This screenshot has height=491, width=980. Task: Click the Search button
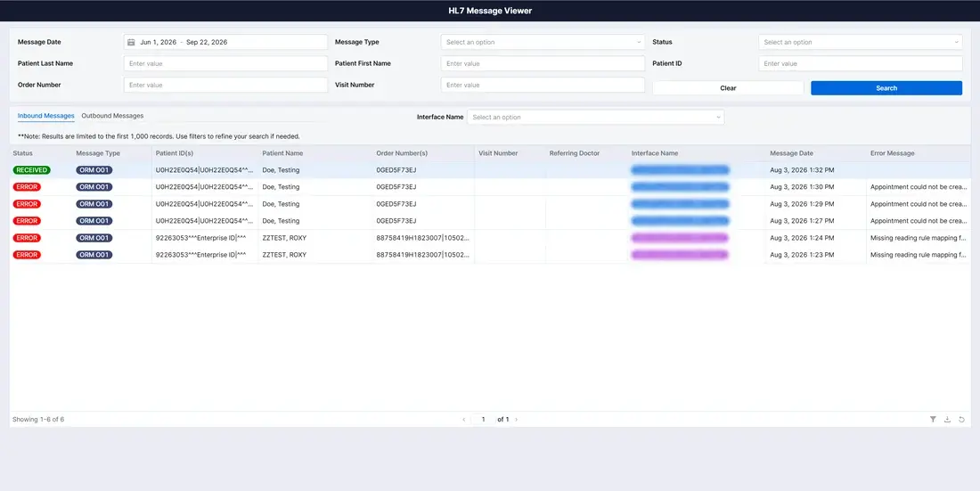(x=886, y=88)
